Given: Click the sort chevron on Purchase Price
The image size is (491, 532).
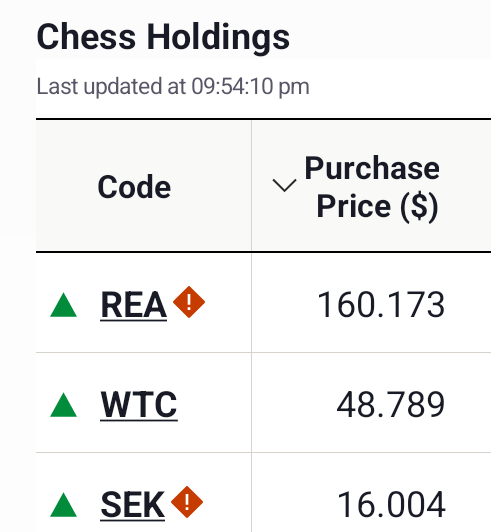Looking at the screenshot, I should [284, 185].
